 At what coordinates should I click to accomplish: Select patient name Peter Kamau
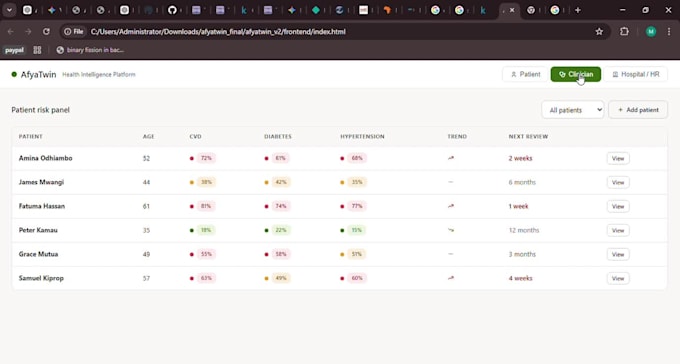click(x=38, y=230)
